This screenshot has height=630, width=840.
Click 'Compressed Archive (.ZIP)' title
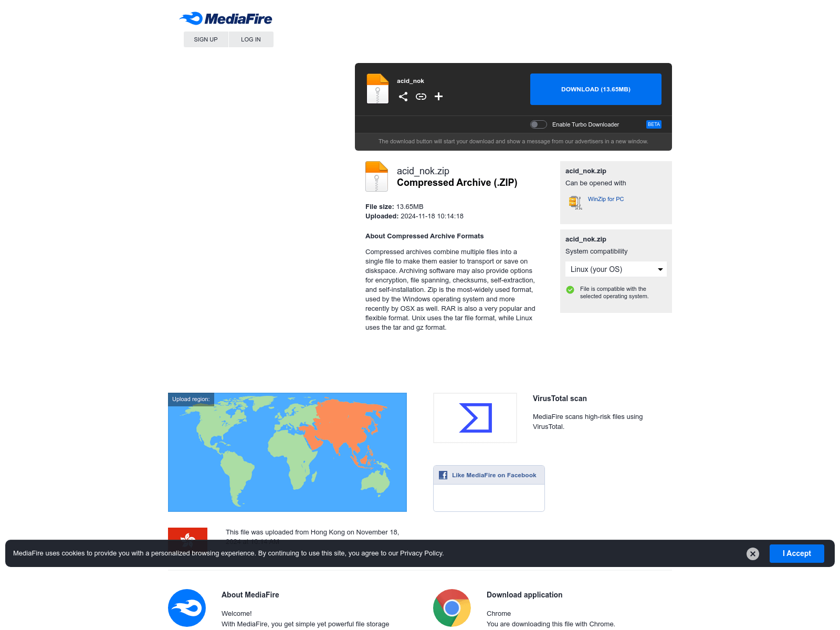[x=457, y=183]
